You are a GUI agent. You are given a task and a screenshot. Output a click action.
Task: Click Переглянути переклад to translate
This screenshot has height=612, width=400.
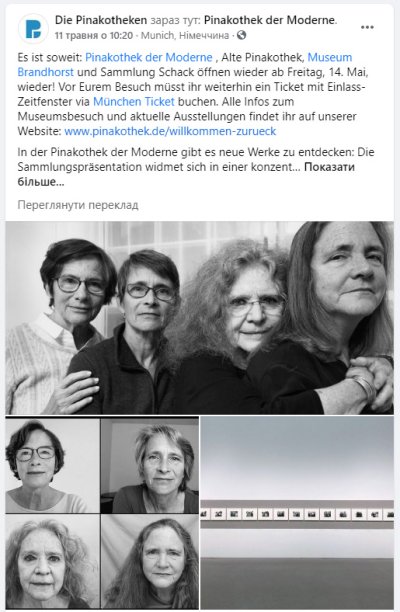point(78,205)
